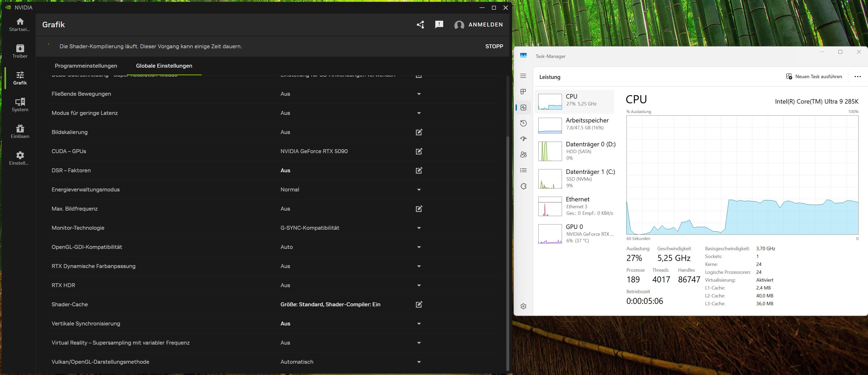
Task: Expand Vertikale Synchronisierung dropdown
Action: 419,324
